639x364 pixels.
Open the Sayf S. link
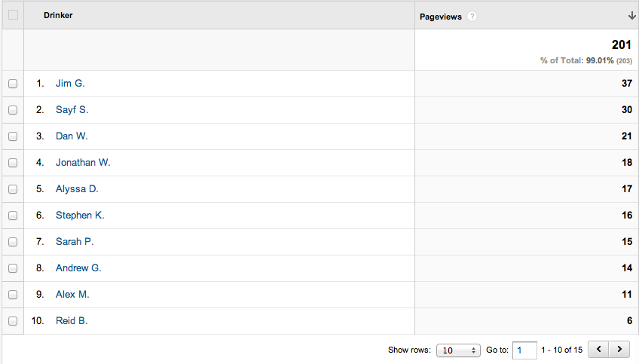tap(72, 109)
